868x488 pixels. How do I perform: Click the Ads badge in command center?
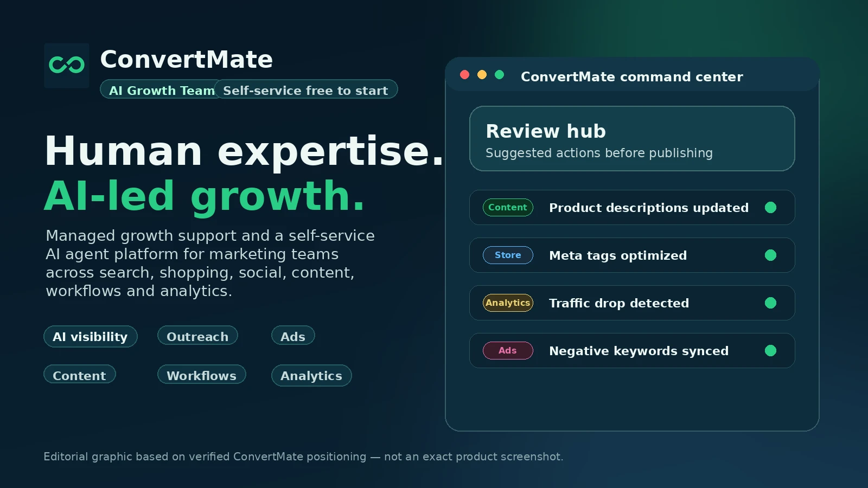click(x=508, y=350)
